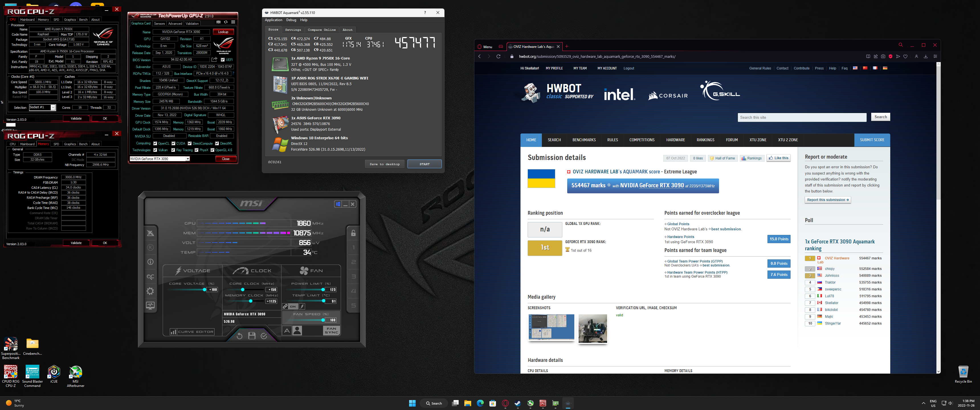Screen dimensions: 980x410
Task: Open Afterburner Curve Editor
Action: click(x=192, y=332)
